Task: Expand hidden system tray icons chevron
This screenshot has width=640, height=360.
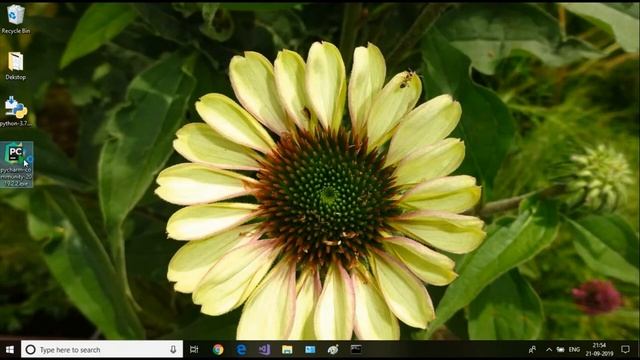Action: click(x=549, y=349)
